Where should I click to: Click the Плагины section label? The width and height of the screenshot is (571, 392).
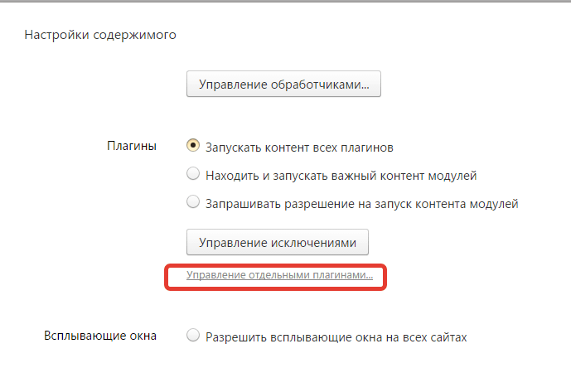[x=132, y=146]
